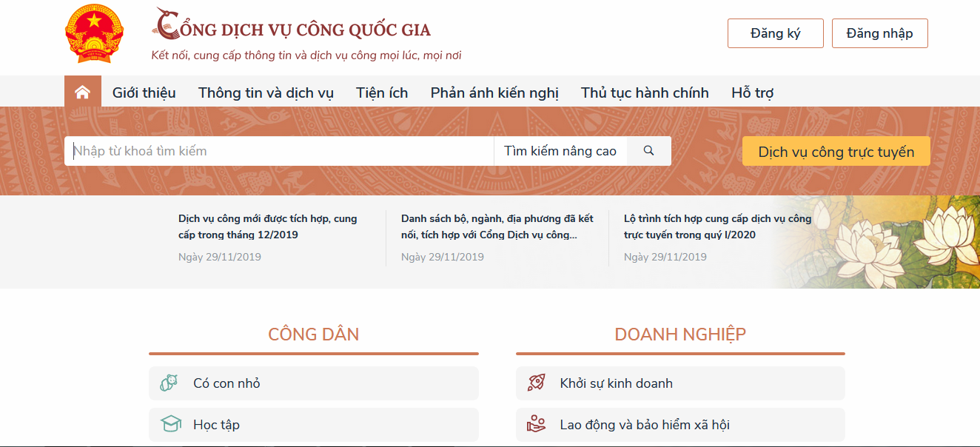Screen dimensions: 980x447
Task: Open Tìm kiếm nâng cao search options
Action: click(x=560, y=150)
